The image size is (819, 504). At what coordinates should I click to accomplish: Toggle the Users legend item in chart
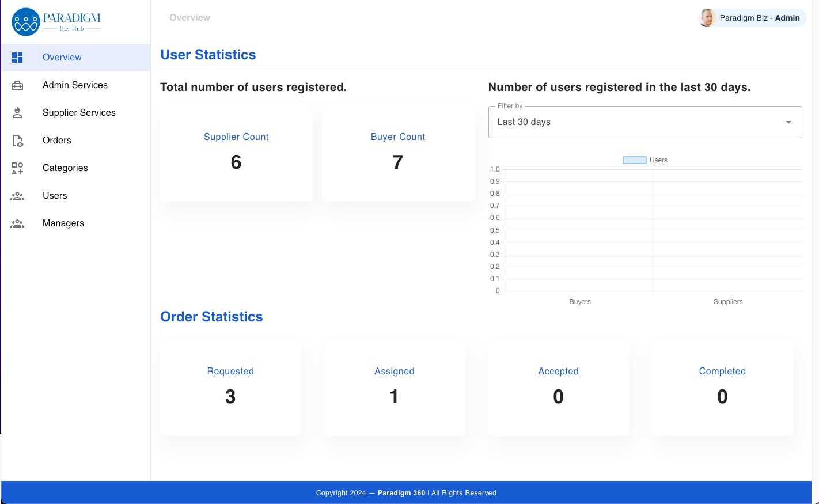click(x=644, y=160)
